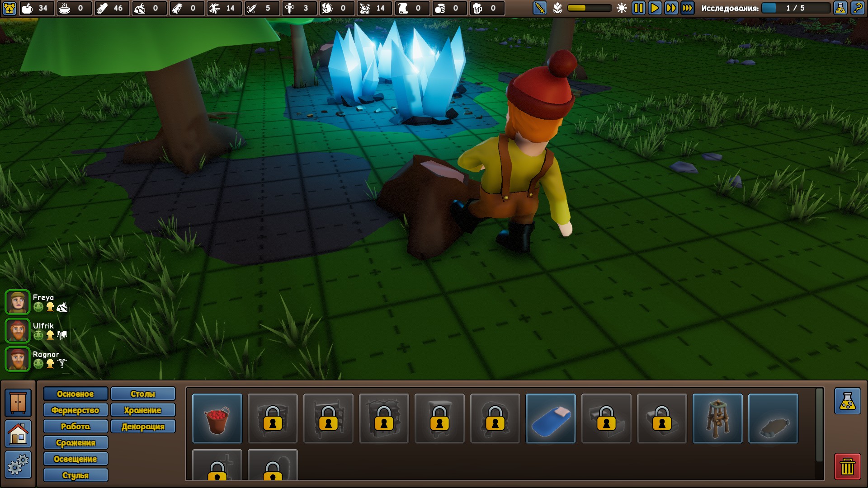The height and width of the screenshot is (488, 868).
Task: Open the Декорация category
Action: pyautogui.click(x=142, y=427)
